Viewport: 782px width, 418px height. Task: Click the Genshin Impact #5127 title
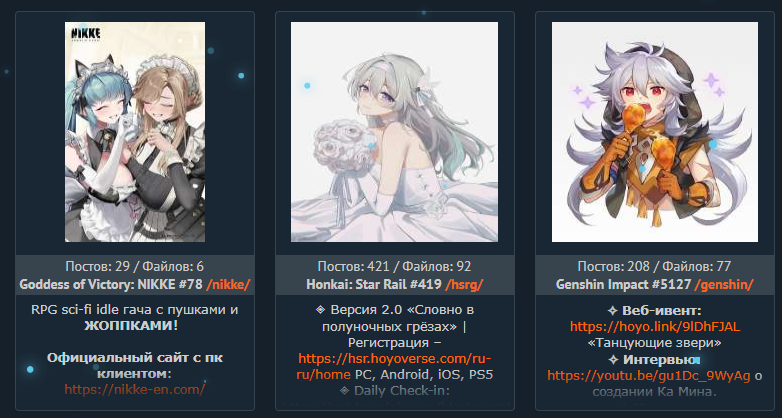pyautogui.click(x=623, y=285)
